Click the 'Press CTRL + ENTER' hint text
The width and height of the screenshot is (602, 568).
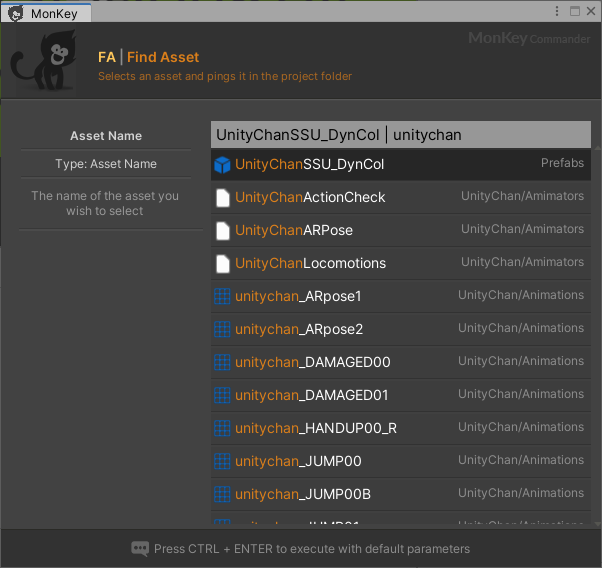(312, 549)
